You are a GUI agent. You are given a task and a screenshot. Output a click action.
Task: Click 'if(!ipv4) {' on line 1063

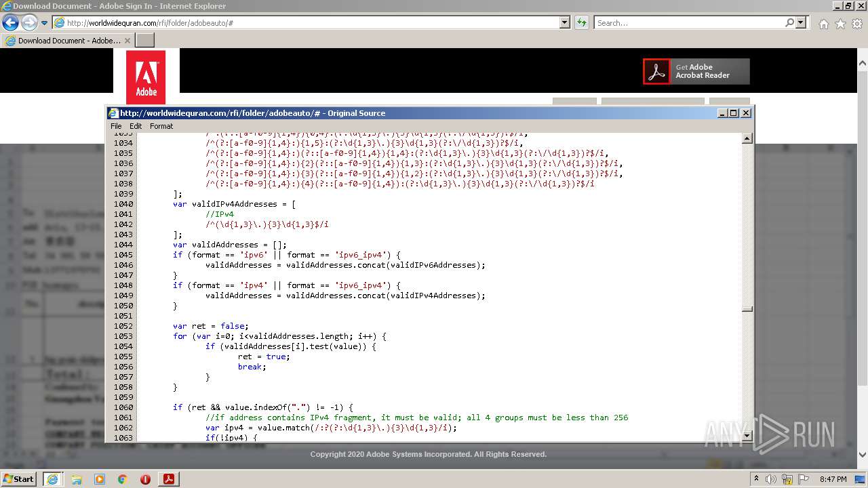(231, 438)
